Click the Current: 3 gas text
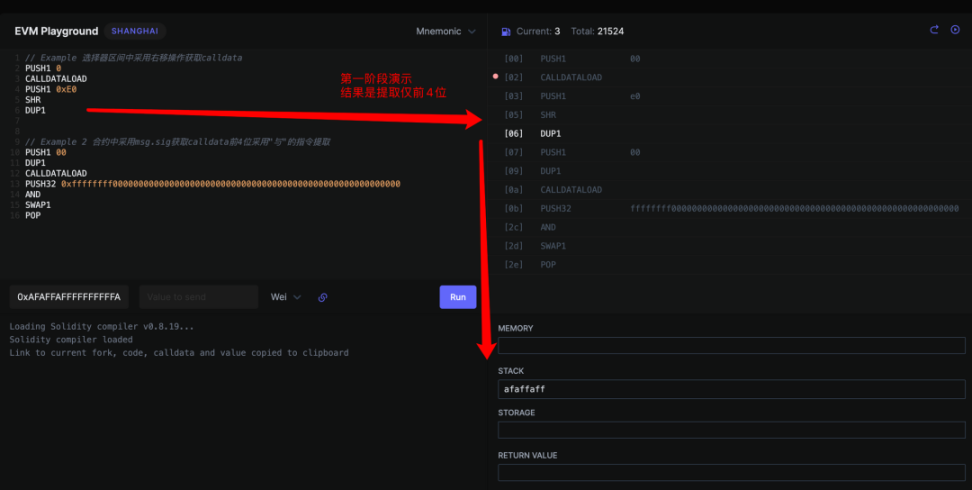972x490 pixels. pos(538,31)
